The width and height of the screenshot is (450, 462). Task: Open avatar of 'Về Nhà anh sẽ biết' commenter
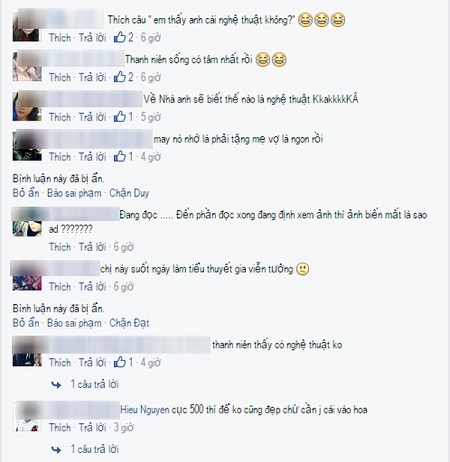(x=27, y=106)
